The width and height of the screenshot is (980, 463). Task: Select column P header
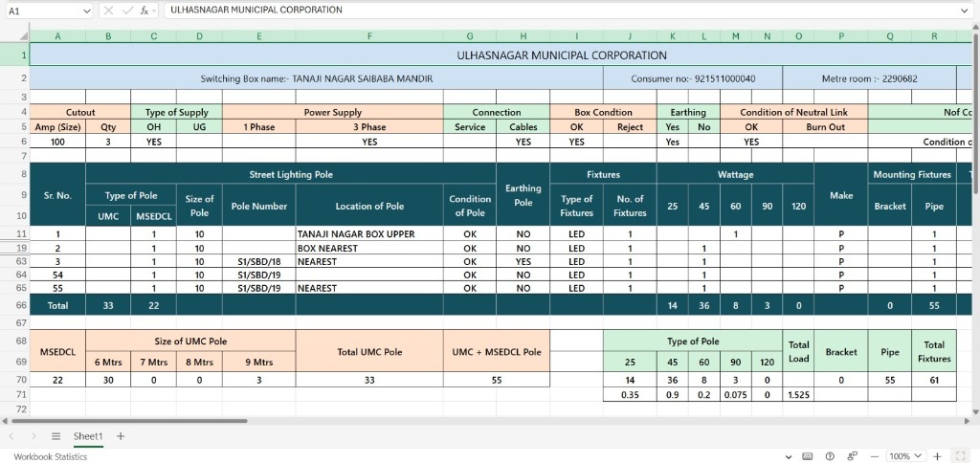(840, 36)
